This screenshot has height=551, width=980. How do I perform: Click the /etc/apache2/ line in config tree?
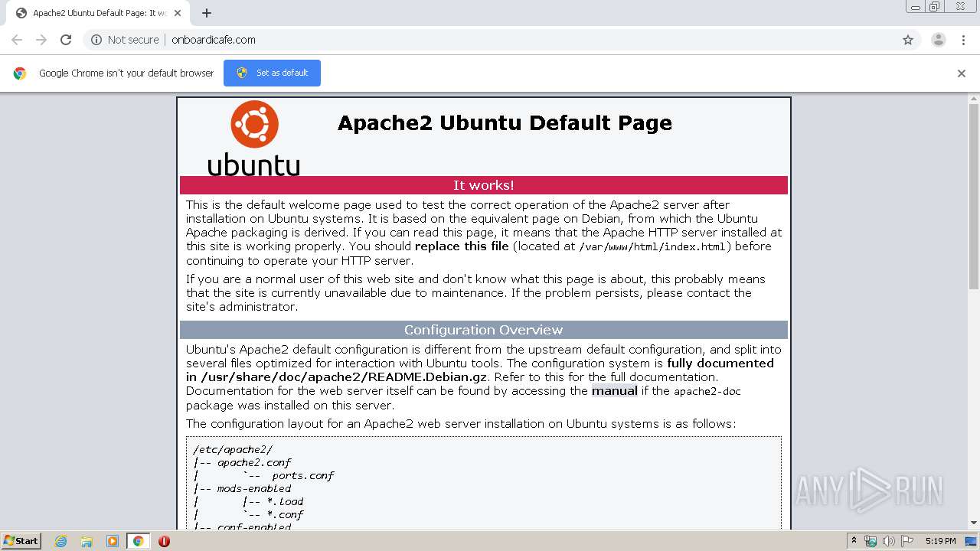pyautogui.click(x=233, y=450)
